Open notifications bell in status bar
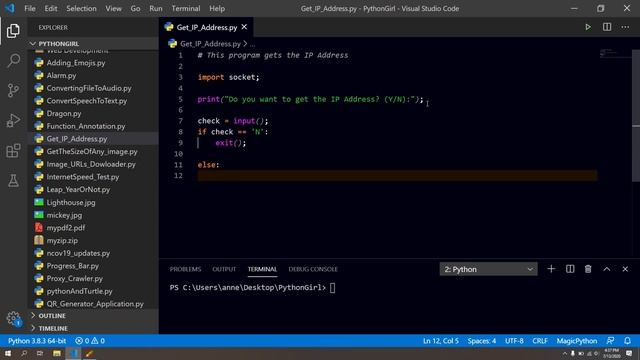Image resolution: width=640 pixels, height=360 pixels. pos(627,340)
